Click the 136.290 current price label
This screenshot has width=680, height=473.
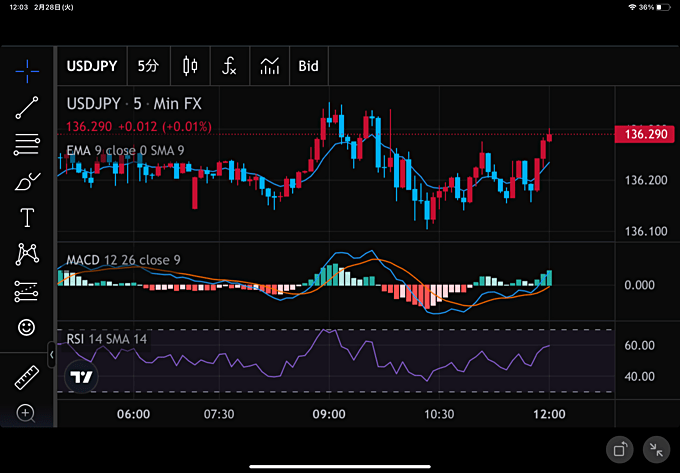pyautogui.click(x=645, y=134)
